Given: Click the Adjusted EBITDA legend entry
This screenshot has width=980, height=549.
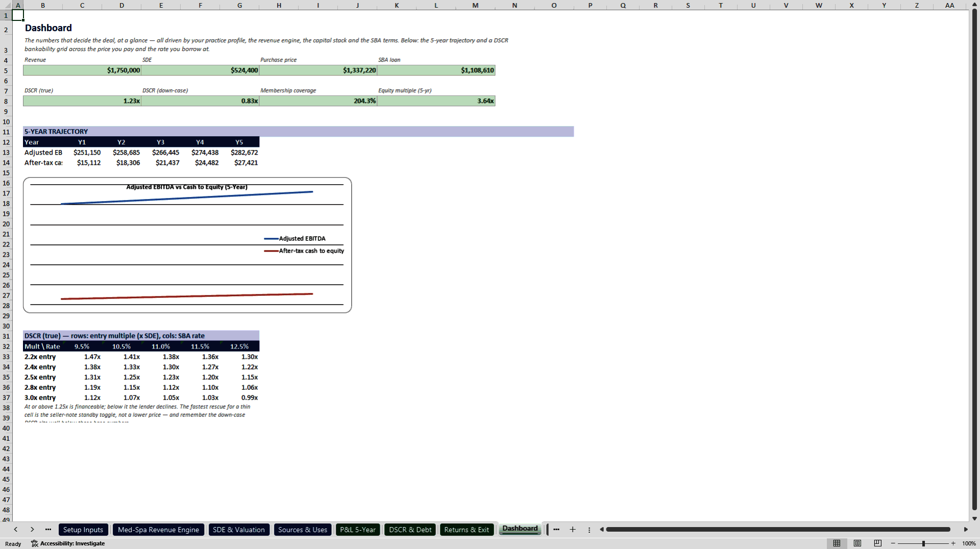Looking at the screenshot, I should tap(295, 238).
